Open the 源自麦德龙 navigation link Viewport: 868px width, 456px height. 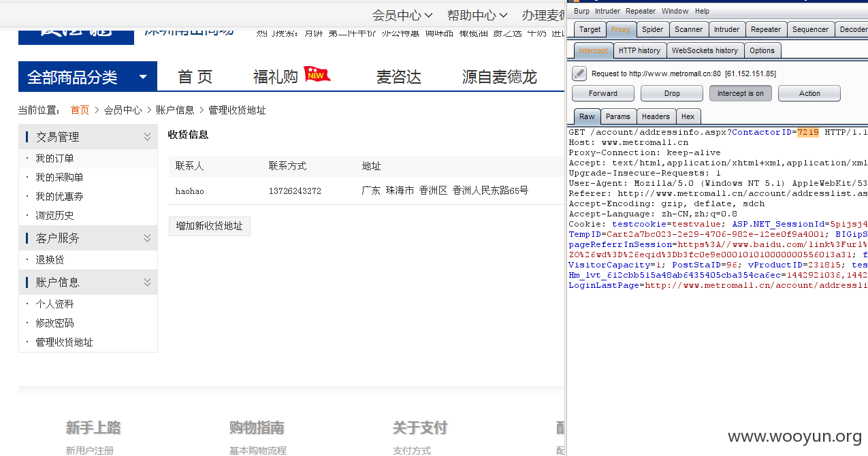(x=500, y=77)
